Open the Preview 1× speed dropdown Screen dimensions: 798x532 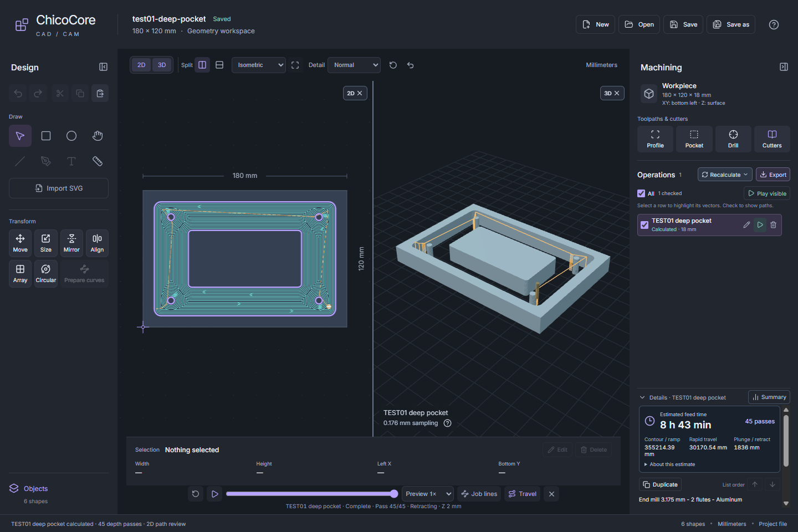coord(428,494)
